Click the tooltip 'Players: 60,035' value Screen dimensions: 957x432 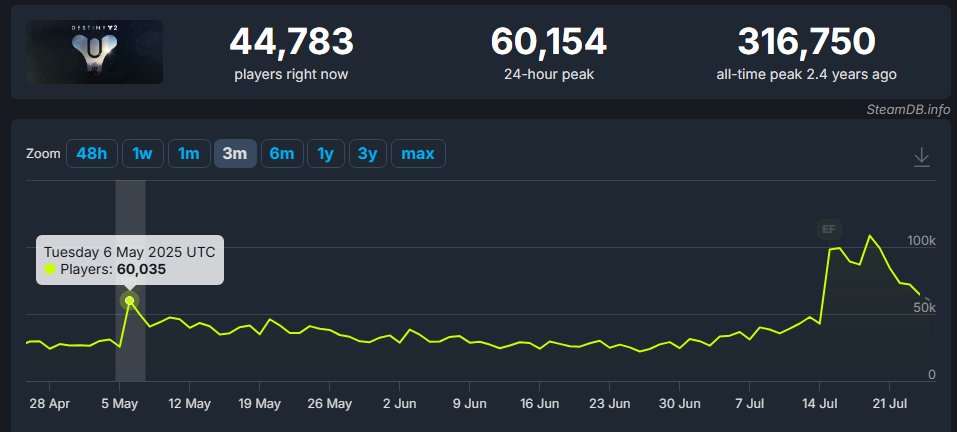113,269
